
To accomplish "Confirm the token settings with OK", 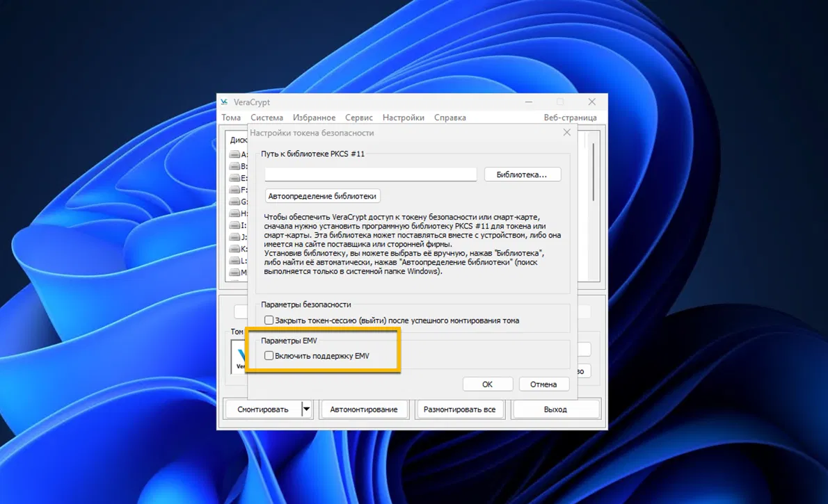I will pyautogui.click(x=487, y=384).
